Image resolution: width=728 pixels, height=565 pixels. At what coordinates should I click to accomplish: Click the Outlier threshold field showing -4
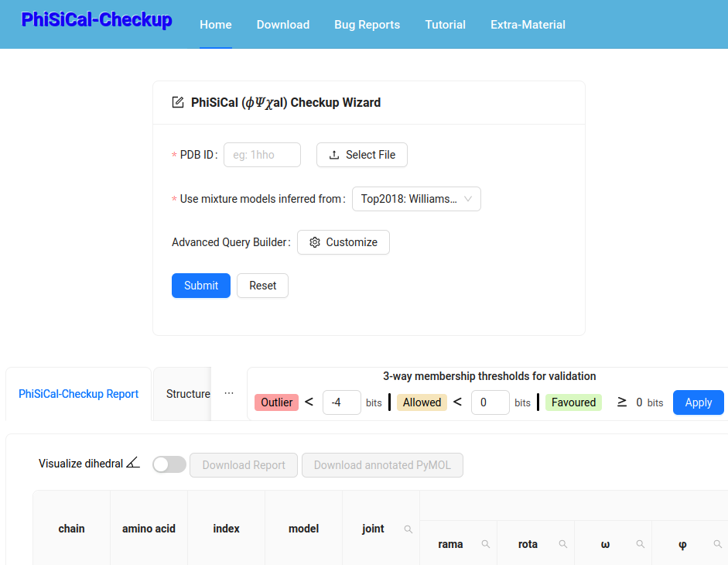click(x=341, y=402)
